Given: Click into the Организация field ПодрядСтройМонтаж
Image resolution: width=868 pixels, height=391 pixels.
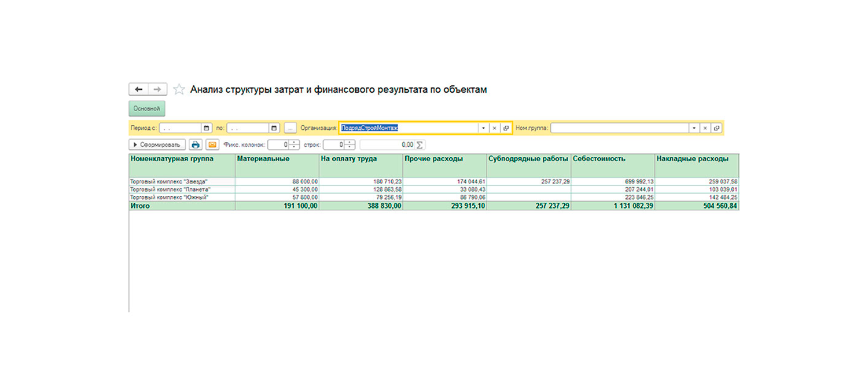Looking at the screenshot, I should coord(409,128).
